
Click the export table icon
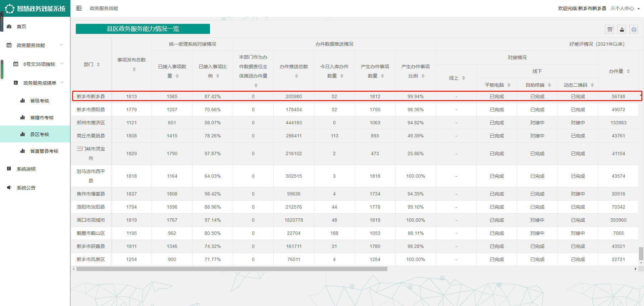[x=622, y=30]
